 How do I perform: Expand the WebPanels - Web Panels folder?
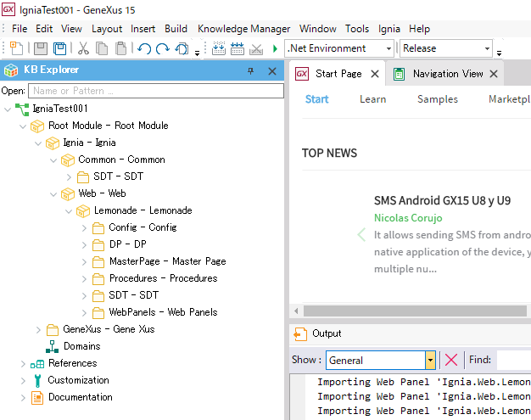coord(84,312)
